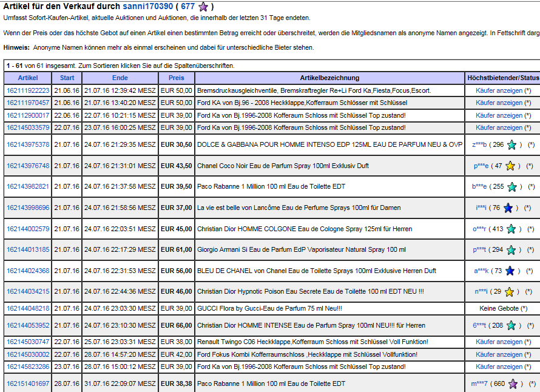Open item 162111970457
540x392 pixels.
(28, 103)
